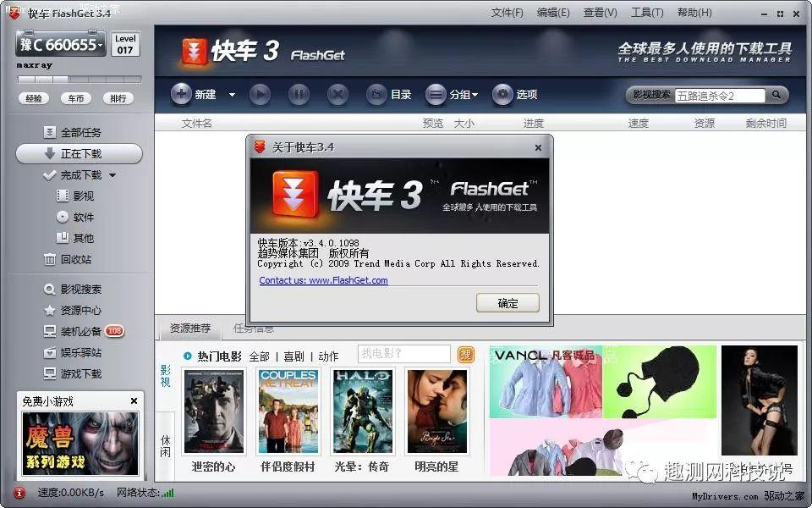
Task: Open the 明亮的星 movie poster
Action: pyautogui.click(x=437, y=411)
